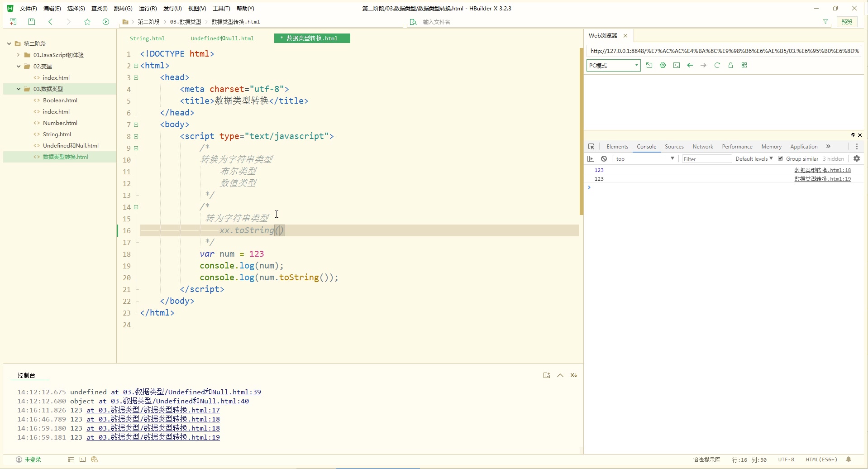Open the PC模式 device mode dropdown
The image size is (868, 469).
[x=613, y=66]
